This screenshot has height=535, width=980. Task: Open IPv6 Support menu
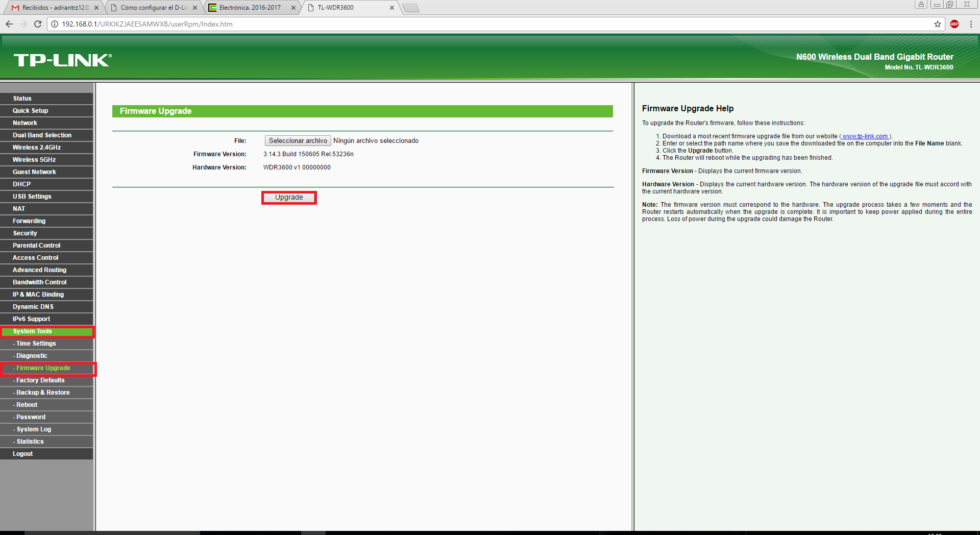pos(46,319)
